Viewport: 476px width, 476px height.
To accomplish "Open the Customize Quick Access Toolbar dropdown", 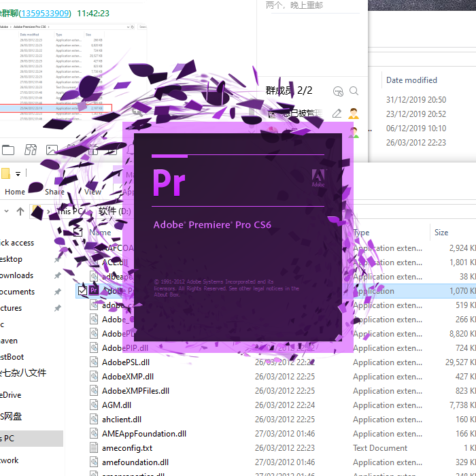I will tap(18, 174).
